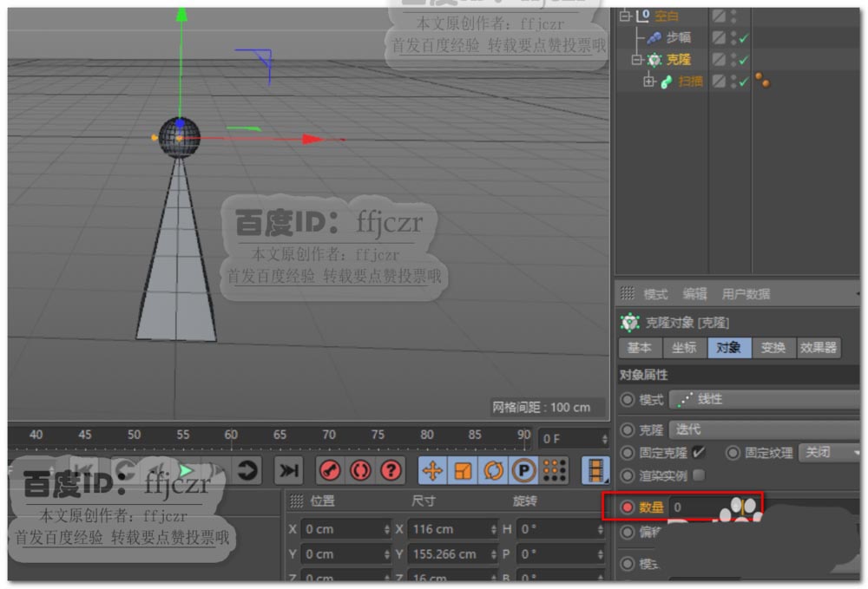
Task: Open the 编辑 menu in attributes
Action: coord(695,294)
